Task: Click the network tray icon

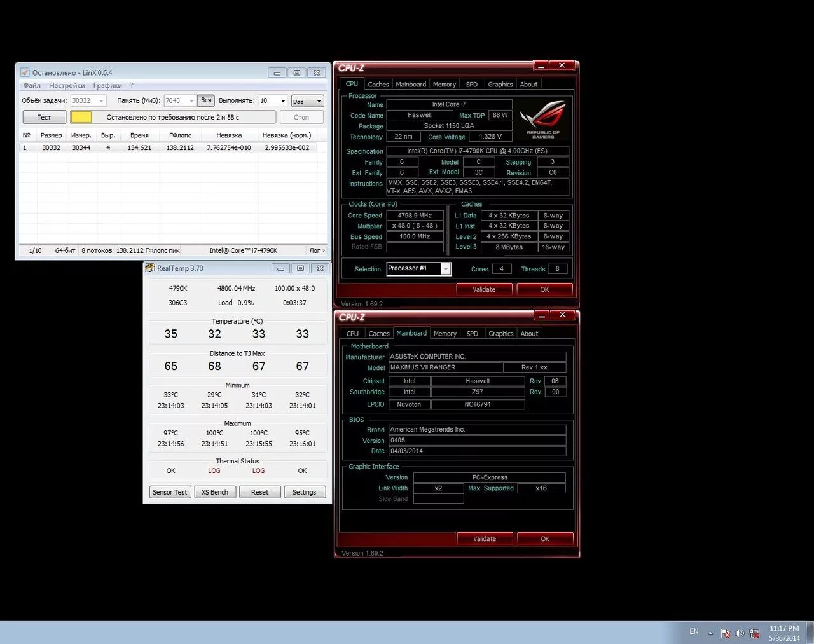Action: [x=754, y=633]
